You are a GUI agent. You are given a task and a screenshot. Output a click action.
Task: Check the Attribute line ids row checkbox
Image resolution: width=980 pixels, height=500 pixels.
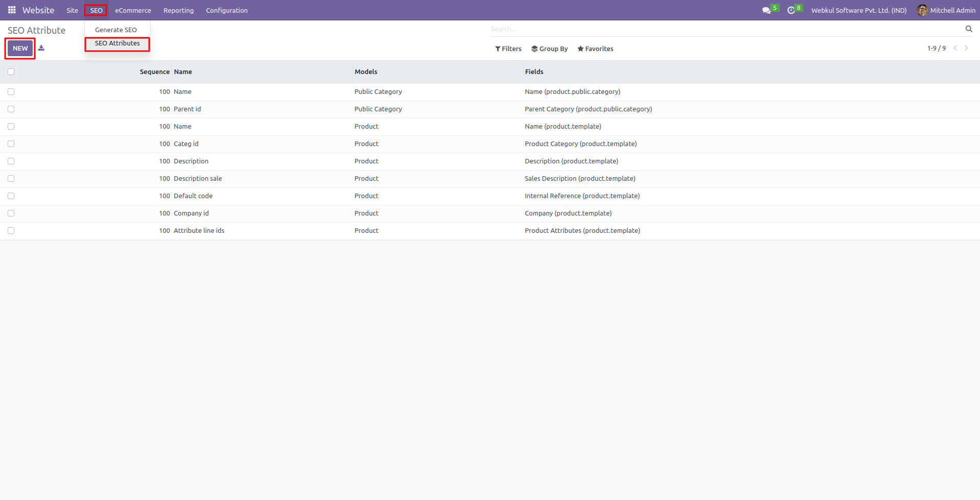pos(11,231)
